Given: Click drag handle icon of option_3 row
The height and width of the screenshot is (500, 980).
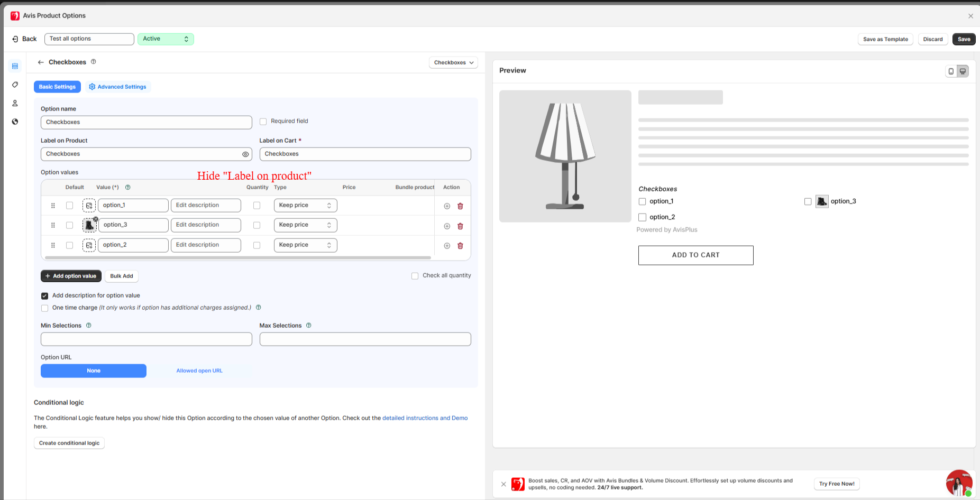Looking at the screenshot, I should [x=53, y=225].
